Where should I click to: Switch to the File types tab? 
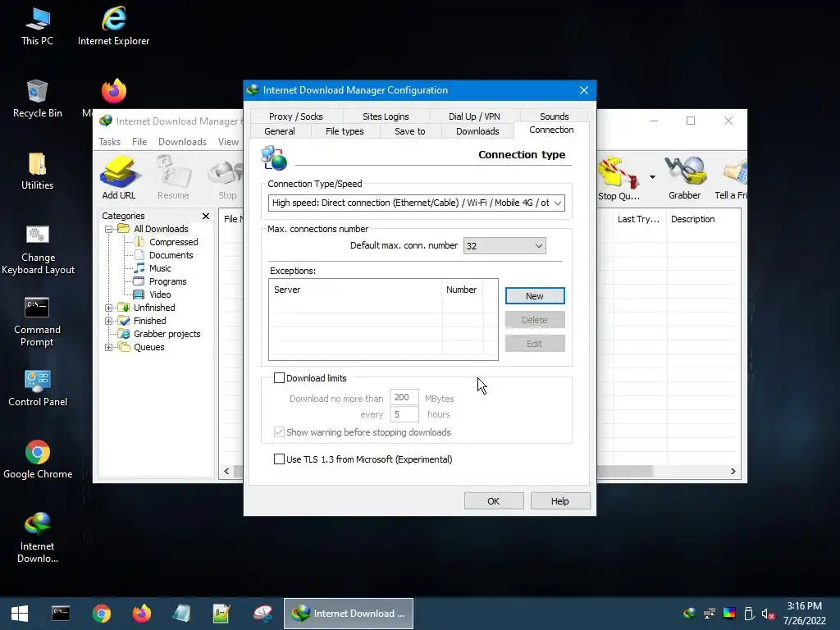pyautogui.click(x=345, y=131)
